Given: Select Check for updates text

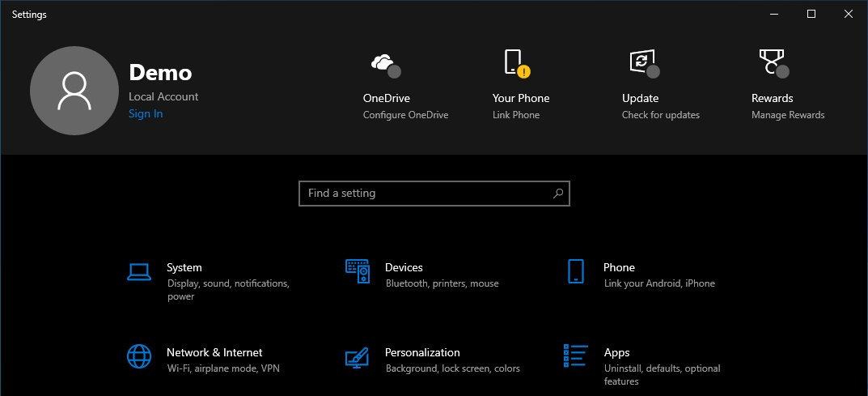Looking at the screenshot, I should pos(661,115).
